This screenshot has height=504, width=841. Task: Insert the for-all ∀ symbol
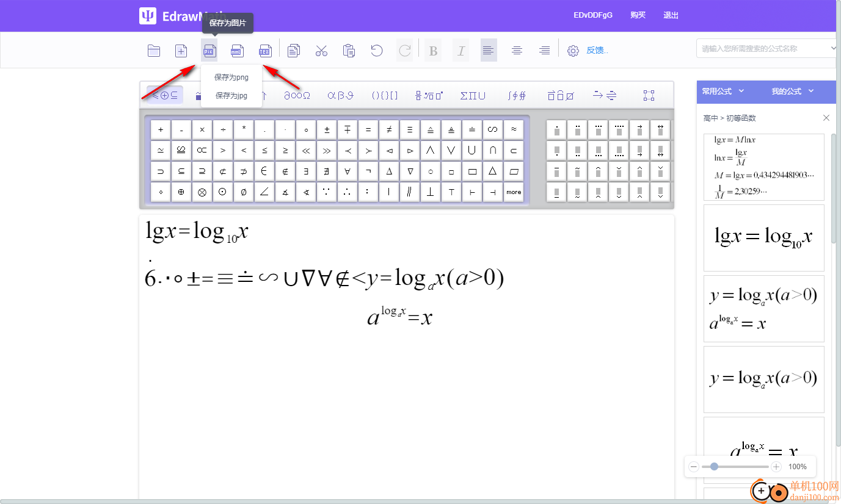pyautogui.click(x=348, y=171)
